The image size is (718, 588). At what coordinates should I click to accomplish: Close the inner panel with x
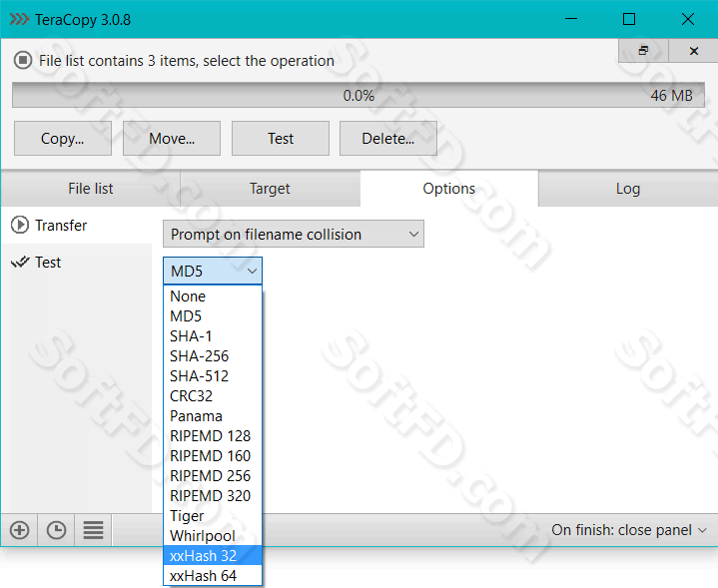point(694,50)
